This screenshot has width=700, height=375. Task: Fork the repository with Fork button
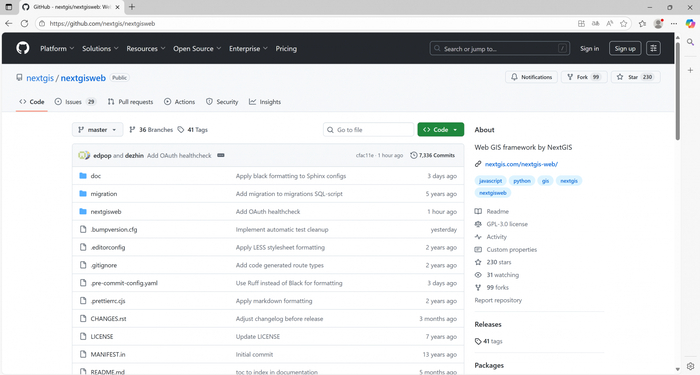click(583, 77)
